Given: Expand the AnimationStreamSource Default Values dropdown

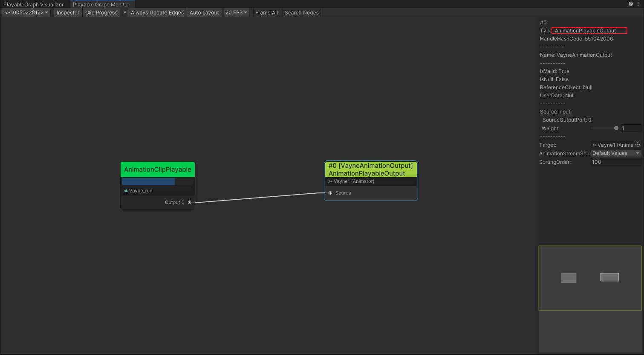Looking at the screenshot, I should (x=616, y=153).
